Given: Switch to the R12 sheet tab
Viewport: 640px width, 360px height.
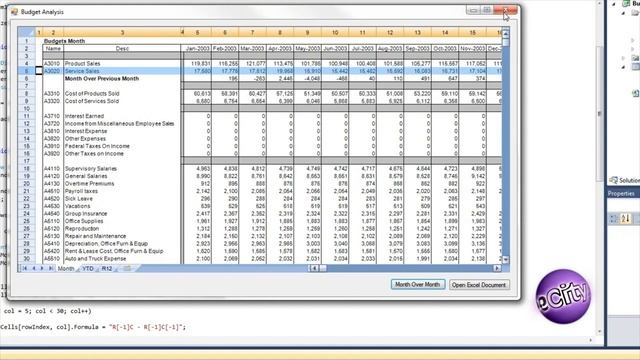Looking at the screenshot, I should pyautogui.click(x=107, y=269).
